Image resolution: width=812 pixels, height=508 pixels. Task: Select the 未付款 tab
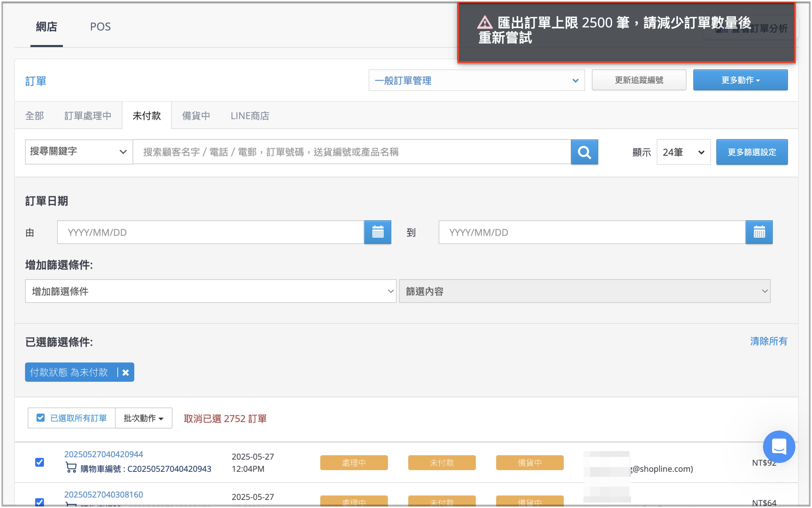[x=147, y=116]
